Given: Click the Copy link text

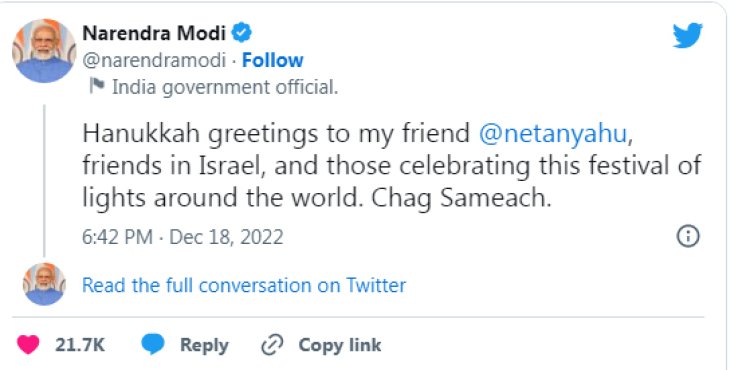Looking at the screenshot, I should pos(340,345).
